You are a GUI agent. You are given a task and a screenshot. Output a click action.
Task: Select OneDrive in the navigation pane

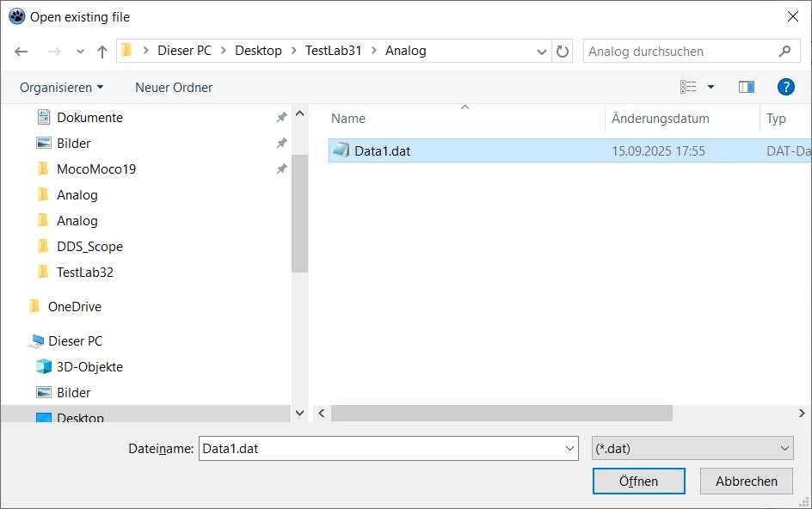click(74, 307)
